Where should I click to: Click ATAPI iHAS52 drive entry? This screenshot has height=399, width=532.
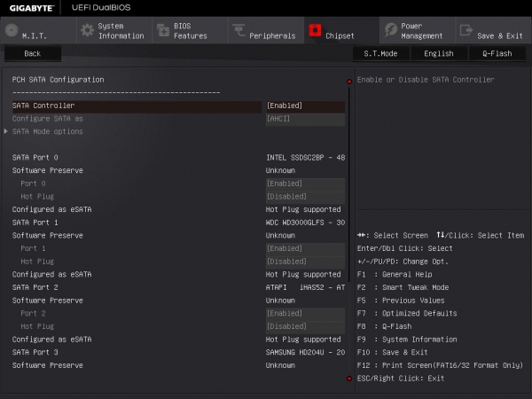[x=305, y=287]
